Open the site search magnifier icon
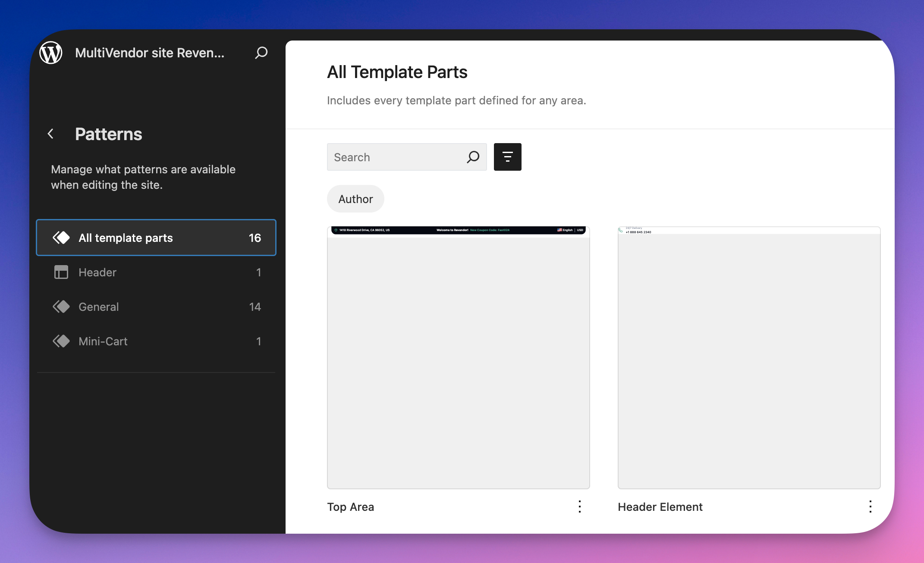924x563 pixels. coord(261,53)
